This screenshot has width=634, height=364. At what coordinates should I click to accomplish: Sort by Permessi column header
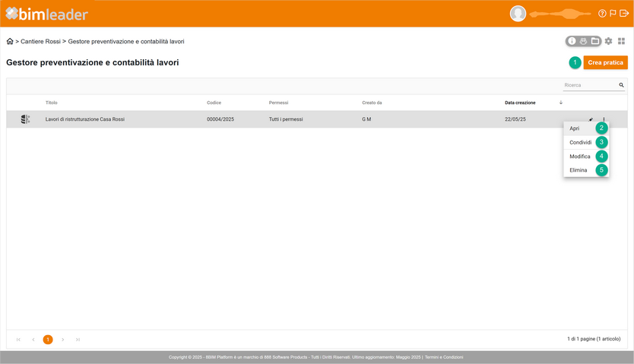[278, 103]
